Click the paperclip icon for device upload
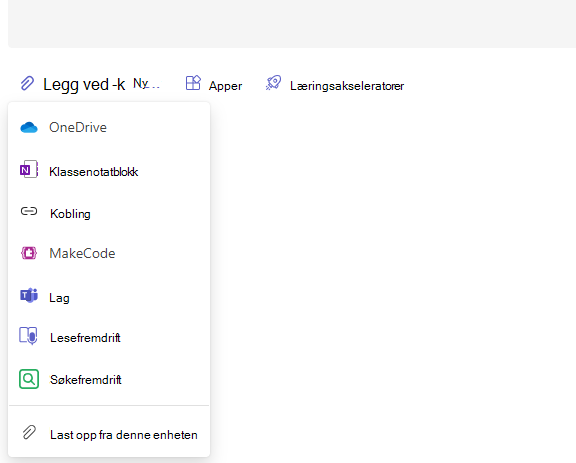This screenshot has height=463, width=576. tap(29, 433)
